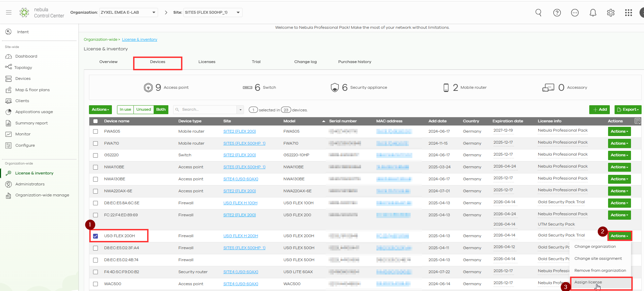
Task: Open the Organization dropdown
Action: tap(129, 12)
